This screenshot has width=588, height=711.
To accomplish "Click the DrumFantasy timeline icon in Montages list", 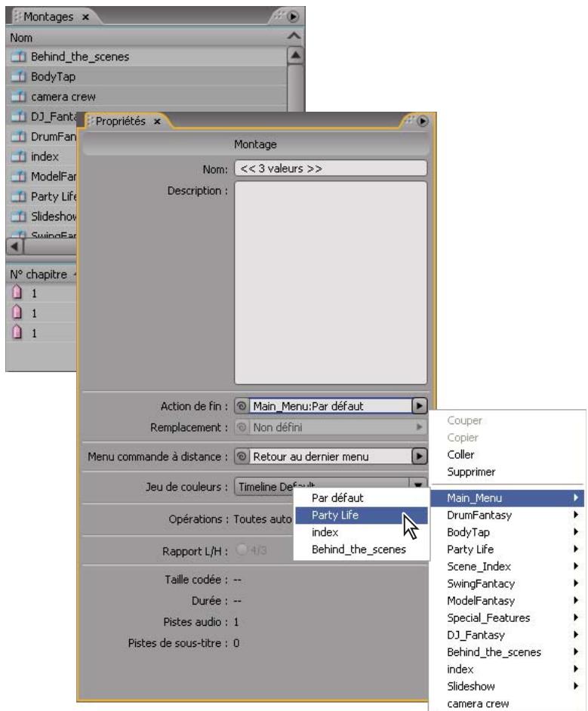I will point(19,137).
